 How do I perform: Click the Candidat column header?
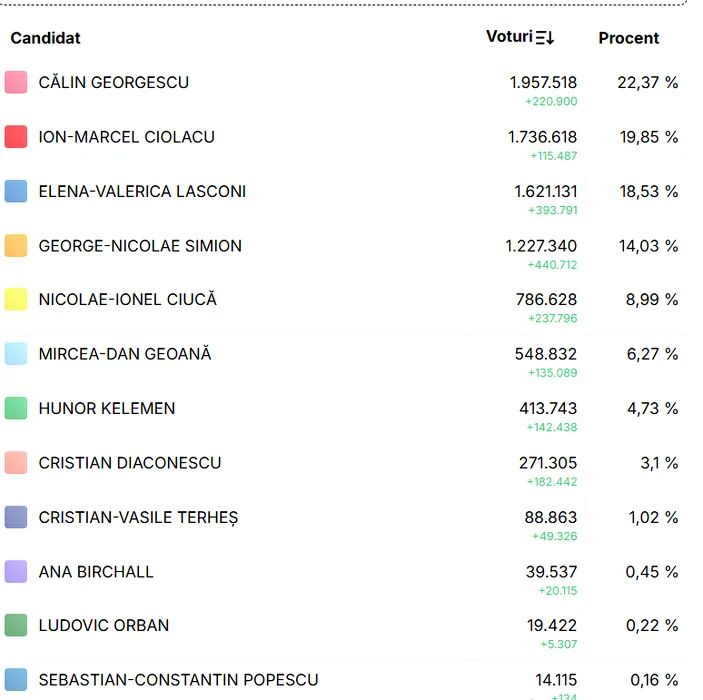click(45, 38)
